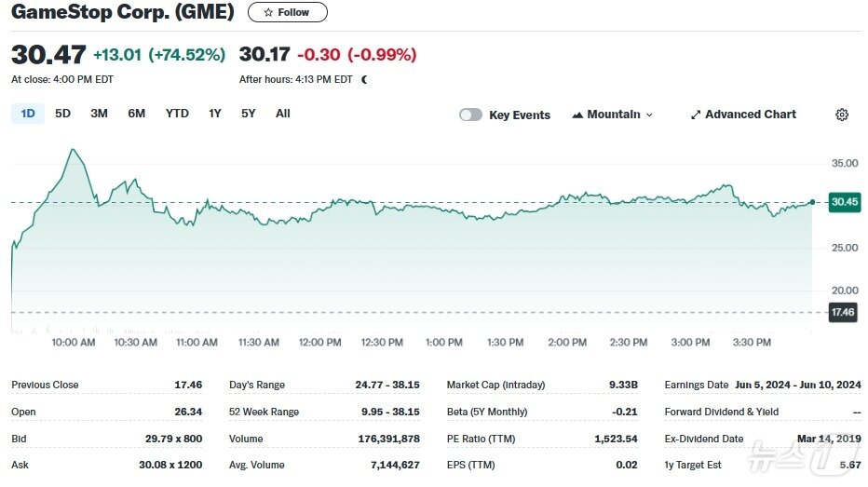Click the Advanced Chart expand arrows icon

tap(695, 115)
